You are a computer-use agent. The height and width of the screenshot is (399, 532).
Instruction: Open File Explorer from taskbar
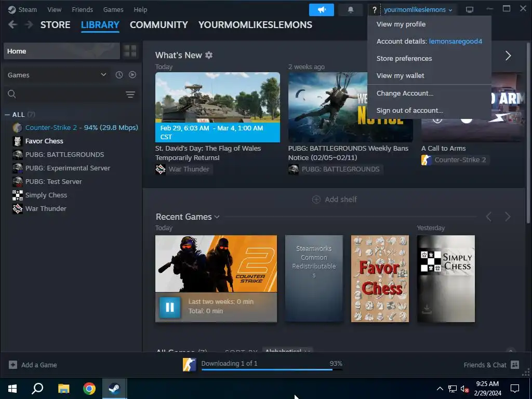(x=63, y=389)
